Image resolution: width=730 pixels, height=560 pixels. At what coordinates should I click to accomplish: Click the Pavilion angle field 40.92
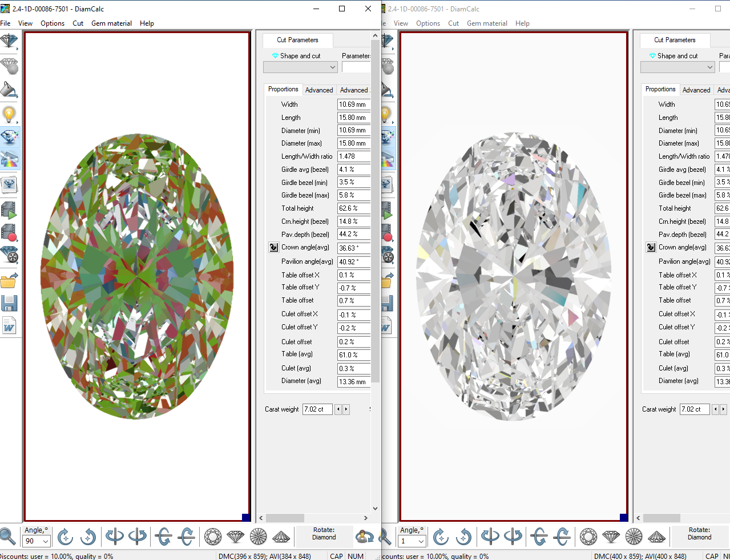(x=354, y=261)
